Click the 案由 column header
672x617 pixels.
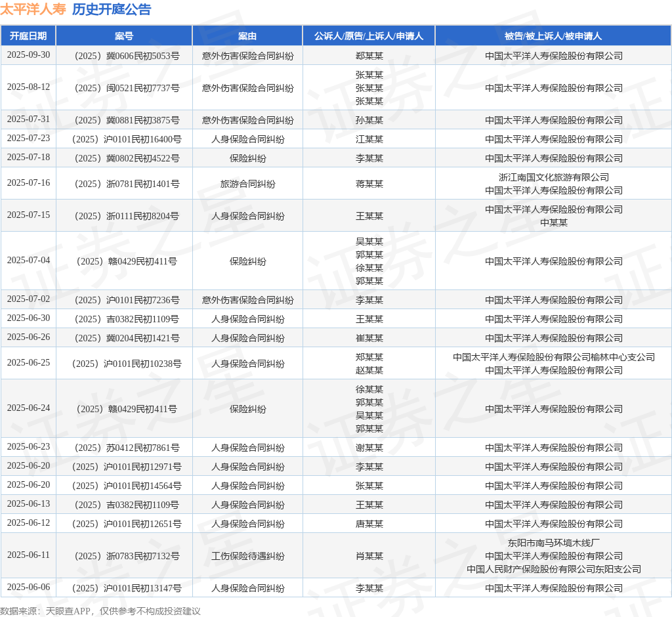point(247,36)
